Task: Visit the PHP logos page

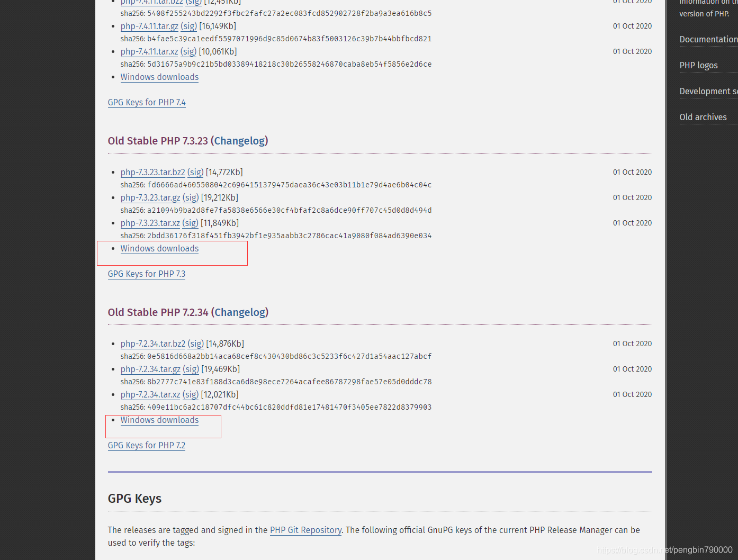Action: pyautogui.click(x=698, y=65)
